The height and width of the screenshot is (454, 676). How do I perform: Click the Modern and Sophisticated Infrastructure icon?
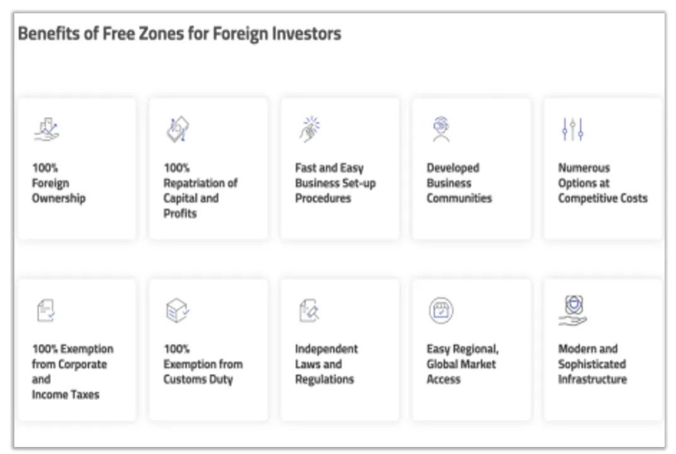click(572, 308)
